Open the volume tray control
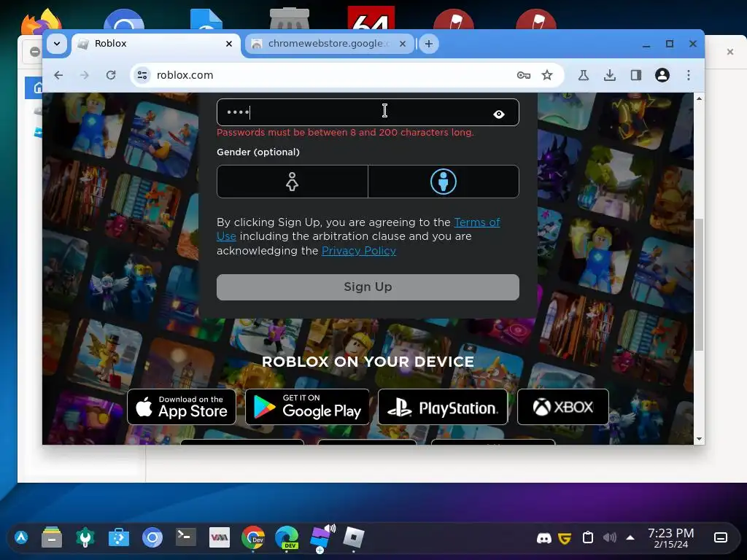 pyautogui.click(x=609, y=538)
